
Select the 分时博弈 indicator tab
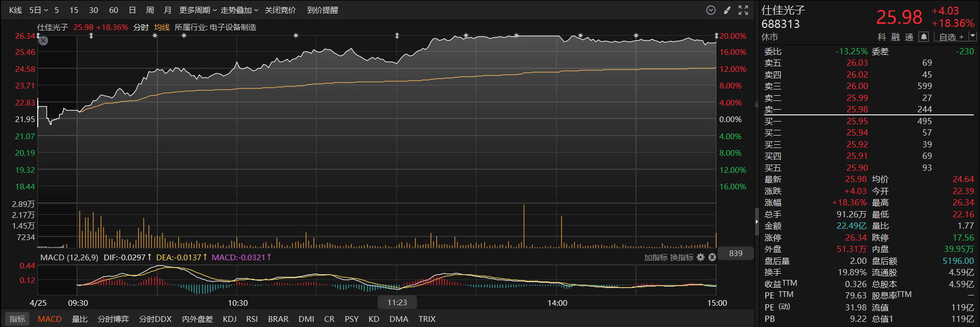(x=113, y=319)
